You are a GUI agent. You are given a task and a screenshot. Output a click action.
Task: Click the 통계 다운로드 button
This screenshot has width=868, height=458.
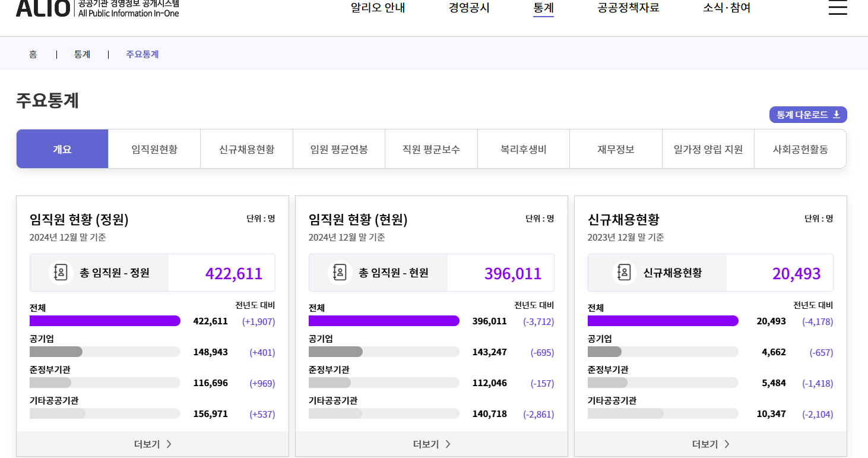[808, 115]
